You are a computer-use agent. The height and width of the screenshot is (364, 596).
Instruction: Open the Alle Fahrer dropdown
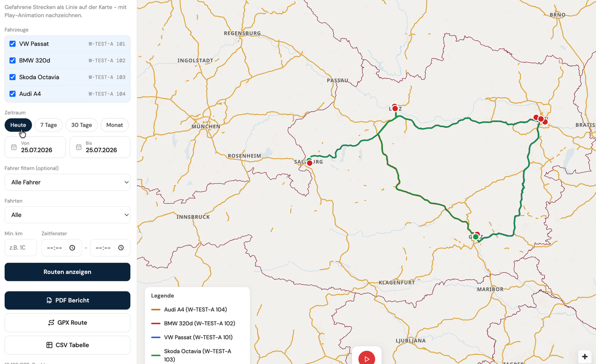(67, 183)
